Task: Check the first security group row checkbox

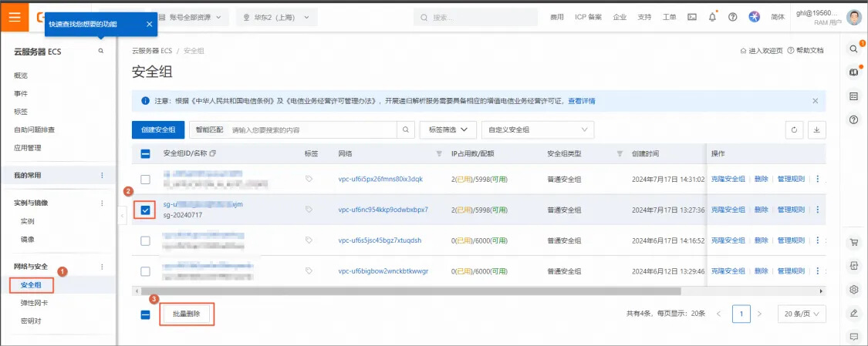Action: (x=145, y=179)
